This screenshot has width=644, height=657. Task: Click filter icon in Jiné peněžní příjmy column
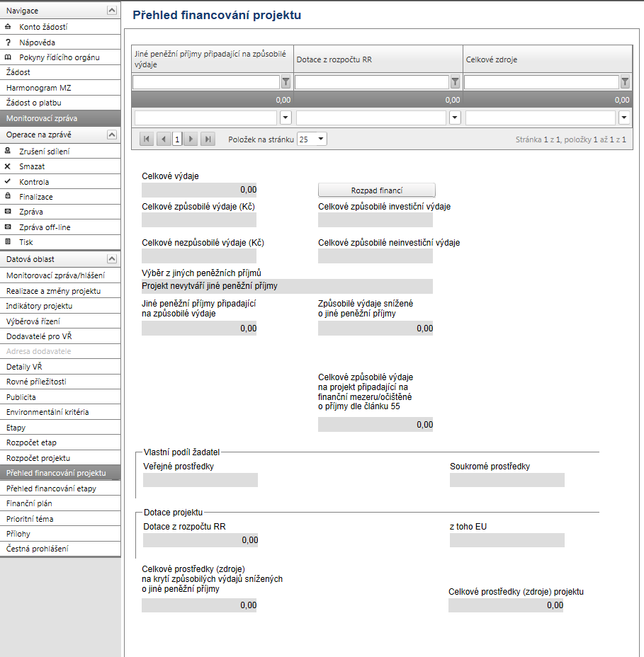286,81
